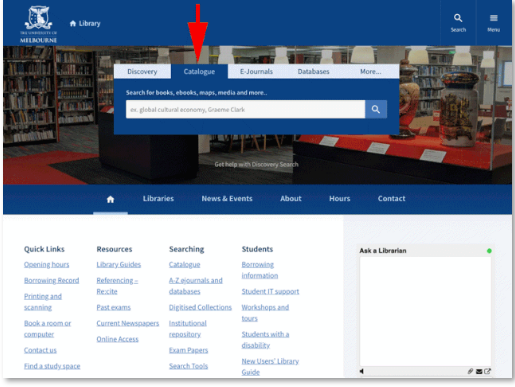Open the Libraries navigation item
Screen dimensions: 515x387
point(158,199)
